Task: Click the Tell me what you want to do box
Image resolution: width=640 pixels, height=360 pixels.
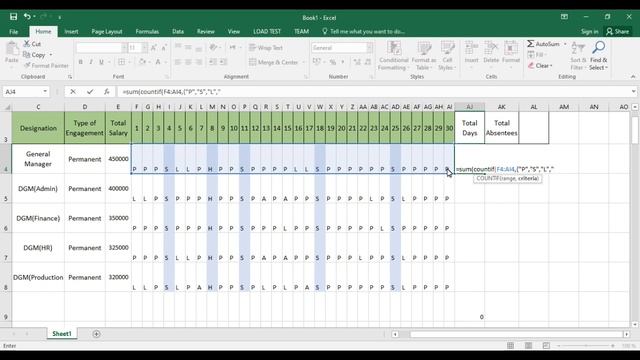Action: (x=363, y=31)
